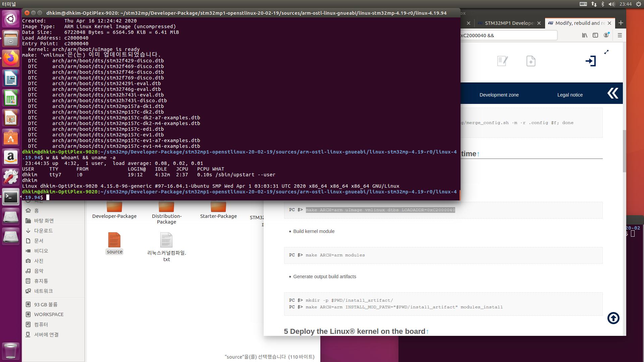Select the Distribution-Package folder
Screen dimensions: 644x362
point(166,213)
